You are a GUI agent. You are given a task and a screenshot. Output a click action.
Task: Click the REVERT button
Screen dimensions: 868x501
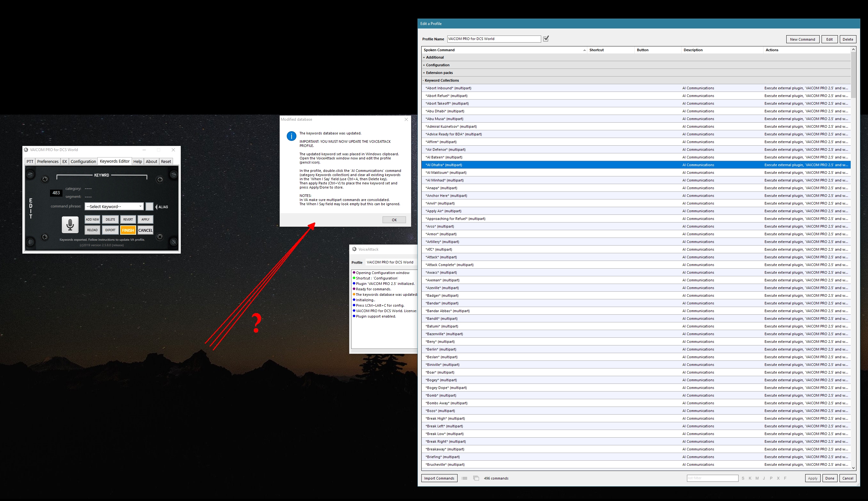(x=128, y=220)
